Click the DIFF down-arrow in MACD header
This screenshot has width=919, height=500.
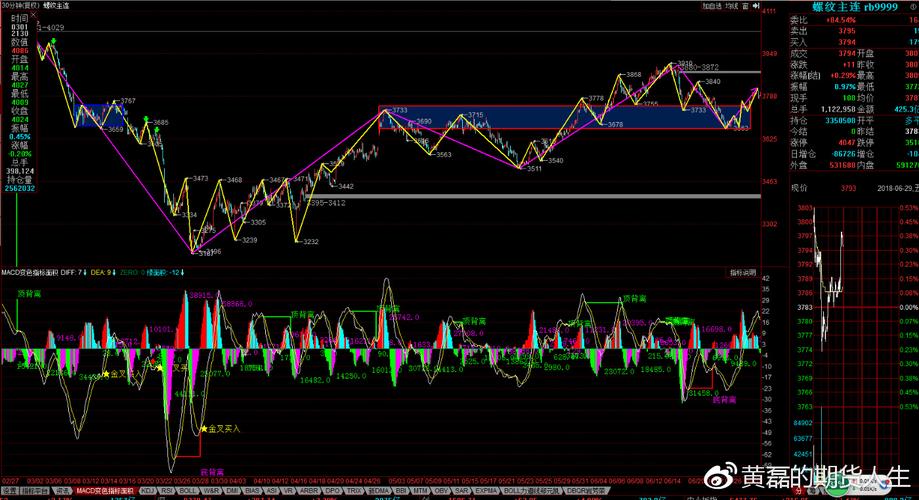tap(86, 272)
